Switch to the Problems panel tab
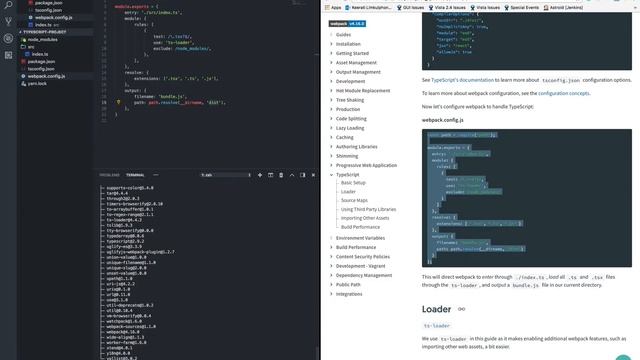This screenshot has height=360, width=640. pos(109,175)
